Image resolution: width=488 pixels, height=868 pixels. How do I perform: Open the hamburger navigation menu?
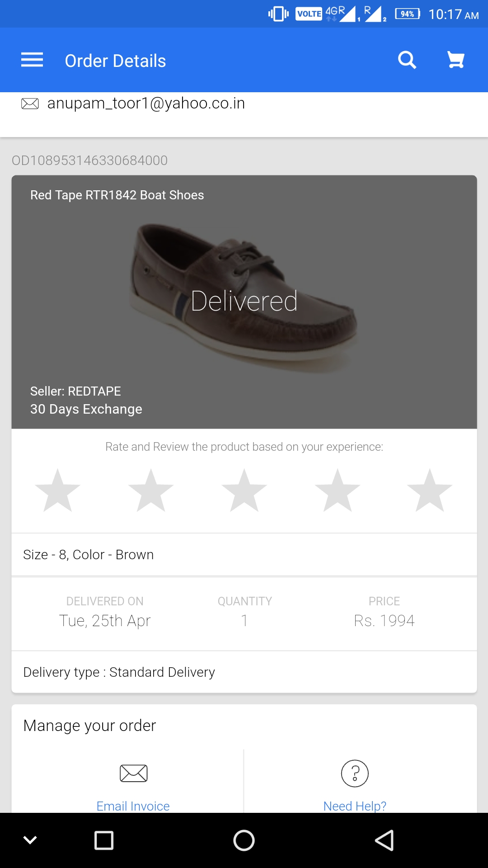32,60
